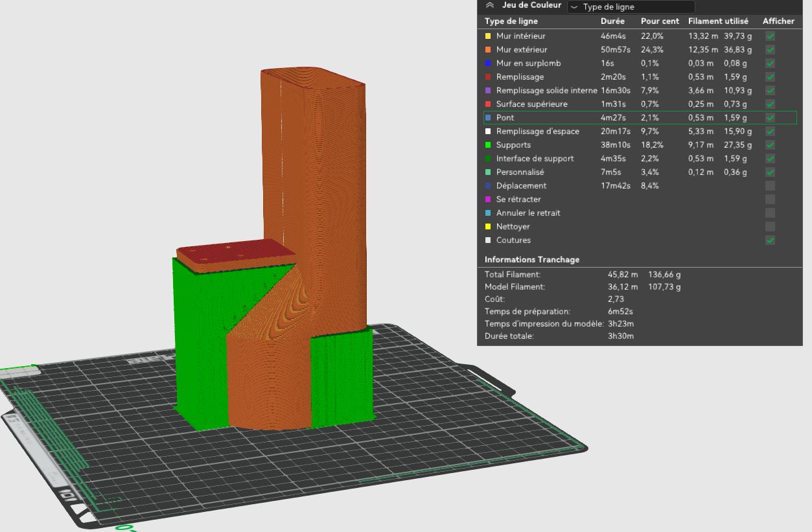Click the Total Filament value 45,82 m

point(623,275)
